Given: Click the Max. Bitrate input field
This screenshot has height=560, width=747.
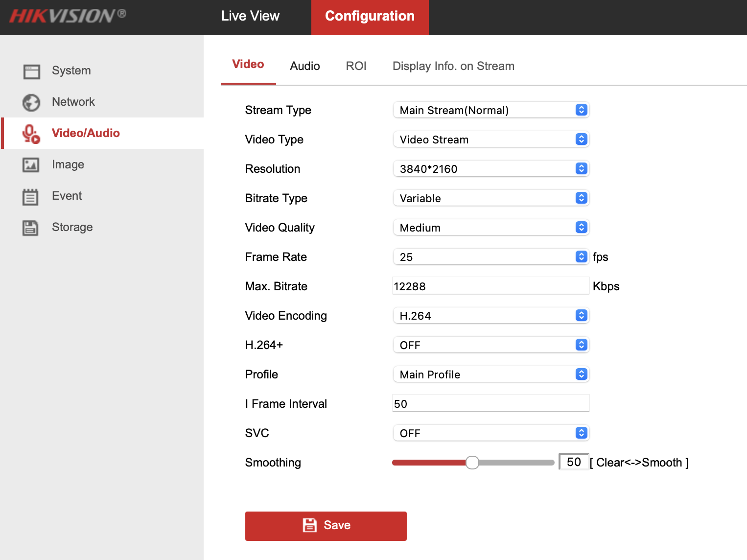Looking at the screenshot, I should (x=490, y=286).
